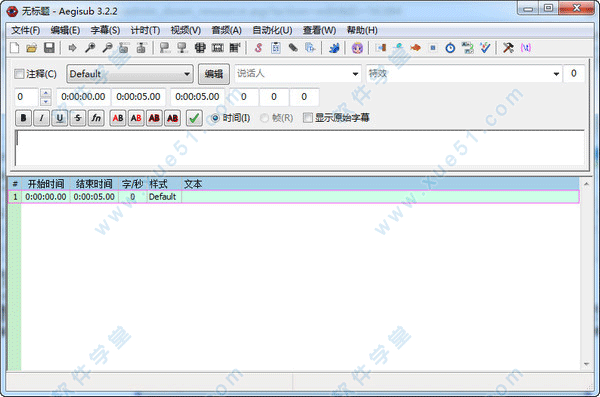
Task: Toggle strikethrough S formatting button
Action: (x=78, y=118)
